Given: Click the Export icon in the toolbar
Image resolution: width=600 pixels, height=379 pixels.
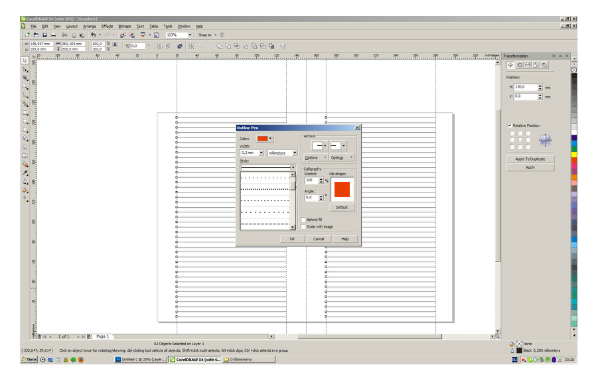Looking at the screenshot, I should pos(132,35).
